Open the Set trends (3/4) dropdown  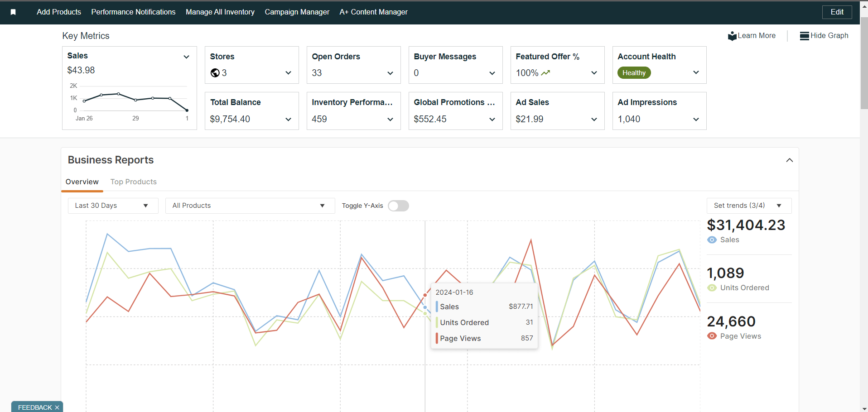pos(749,206)
